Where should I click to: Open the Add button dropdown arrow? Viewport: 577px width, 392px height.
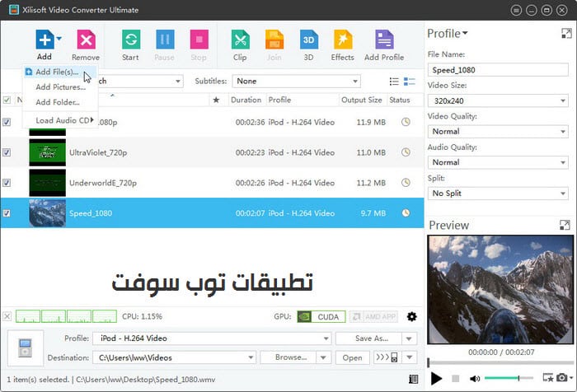pos(59,38)
